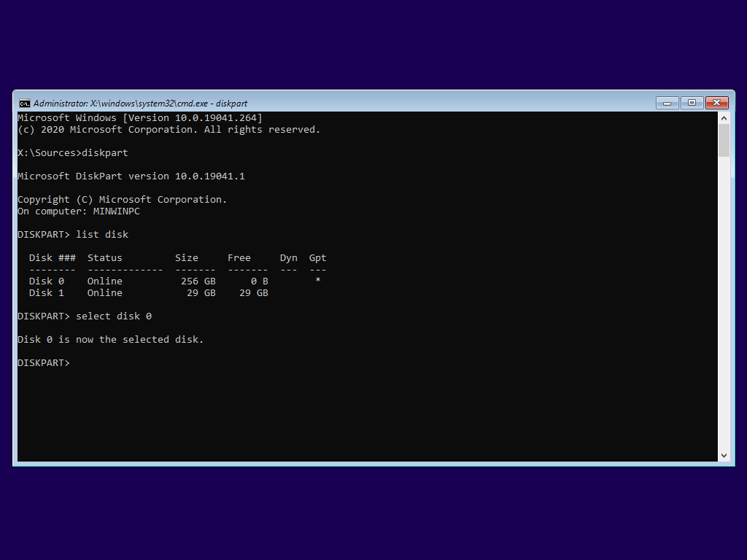
Task: Click "On computer: MINWINPC" line
Action: click(79, 211)
